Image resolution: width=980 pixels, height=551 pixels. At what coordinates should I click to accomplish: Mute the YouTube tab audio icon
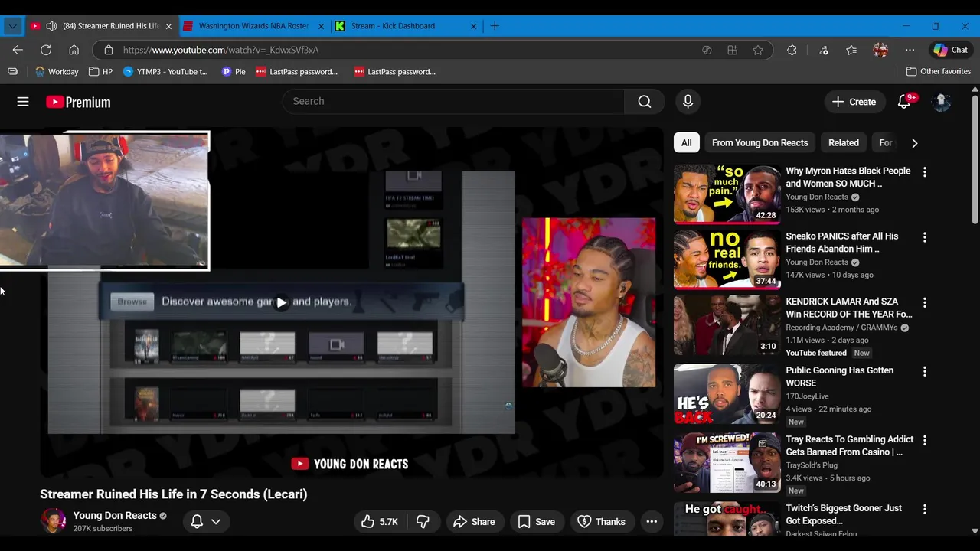click(51, 26)
